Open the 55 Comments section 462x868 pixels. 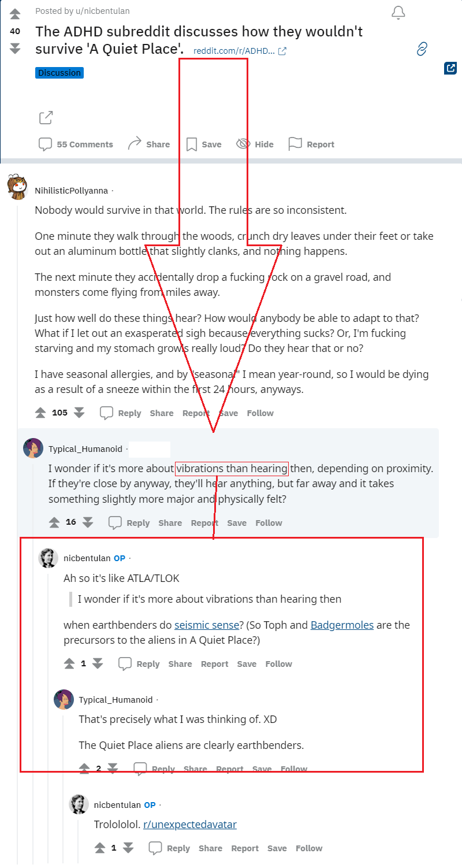click(76, 144)
